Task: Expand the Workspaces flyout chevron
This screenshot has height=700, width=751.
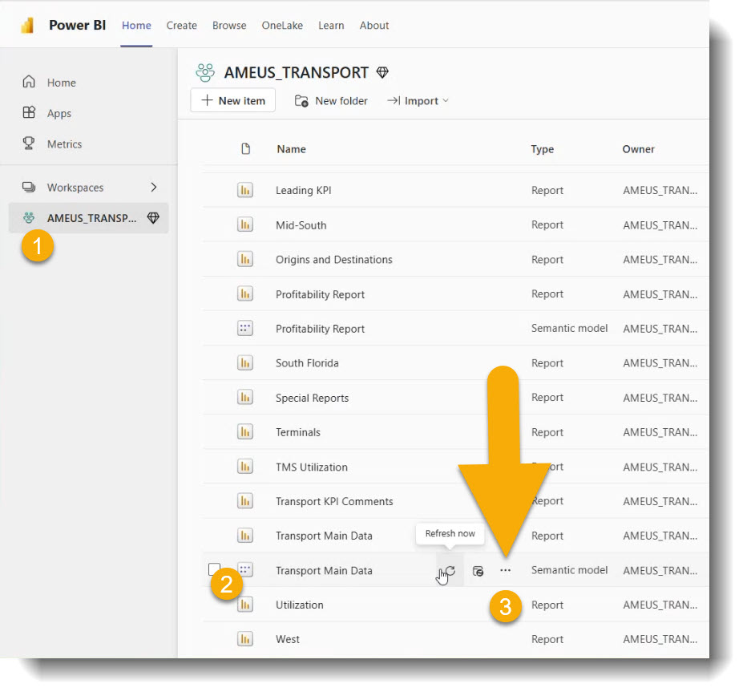Action: (x=154, y=188)
